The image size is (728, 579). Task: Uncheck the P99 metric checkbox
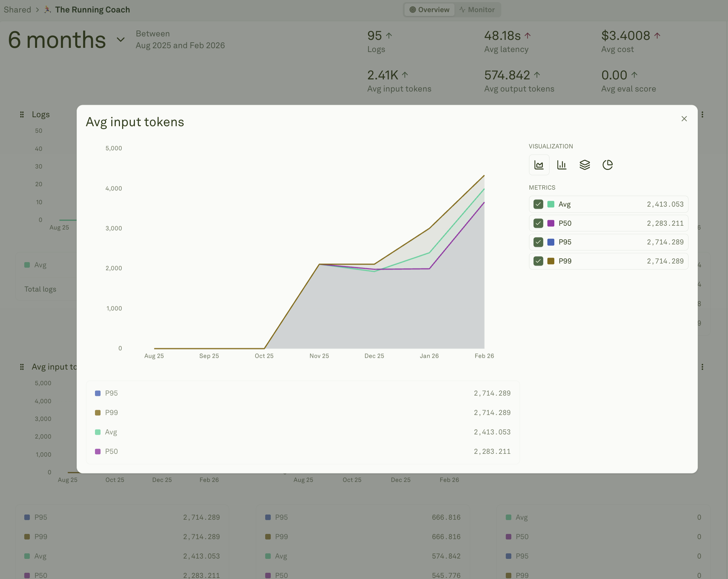538,261
